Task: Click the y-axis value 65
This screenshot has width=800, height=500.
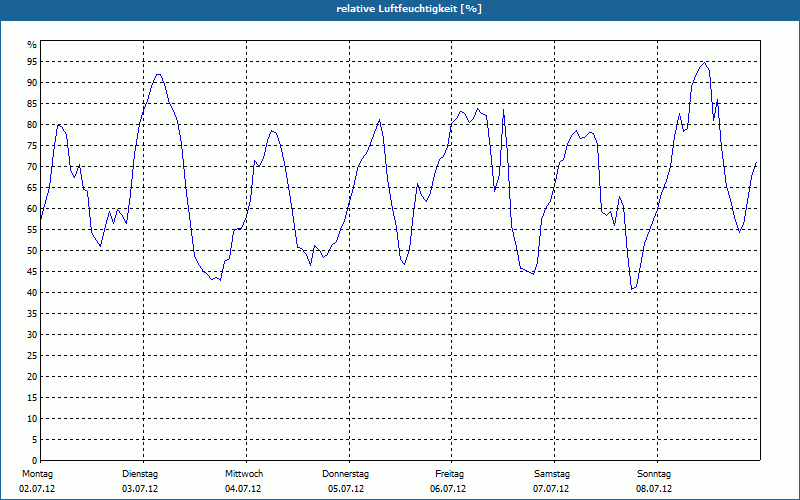Action: pos(32,188)
